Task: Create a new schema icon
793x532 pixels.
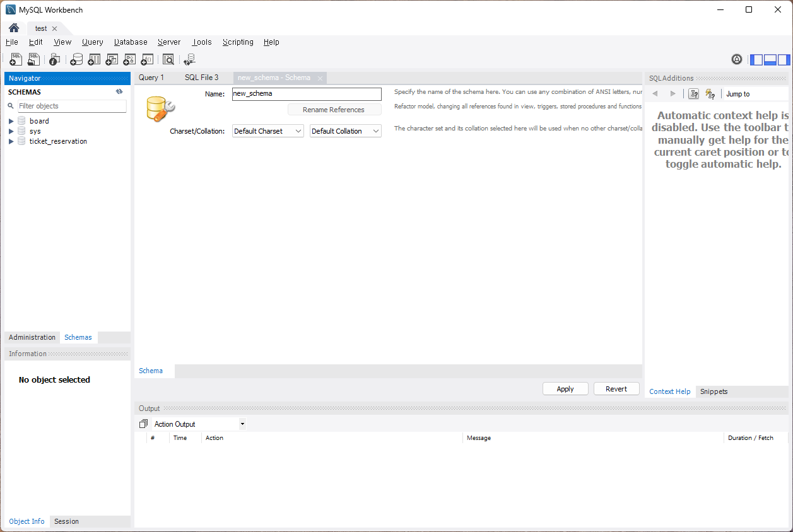Action: [76, 59]
